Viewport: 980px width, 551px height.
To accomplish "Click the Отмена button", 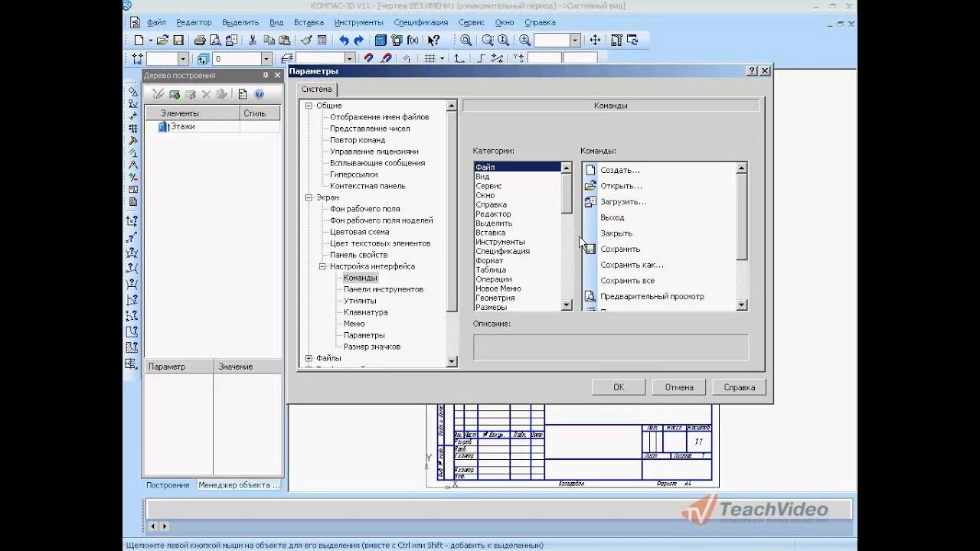I will pyautogui.click(x=678, y=387).
